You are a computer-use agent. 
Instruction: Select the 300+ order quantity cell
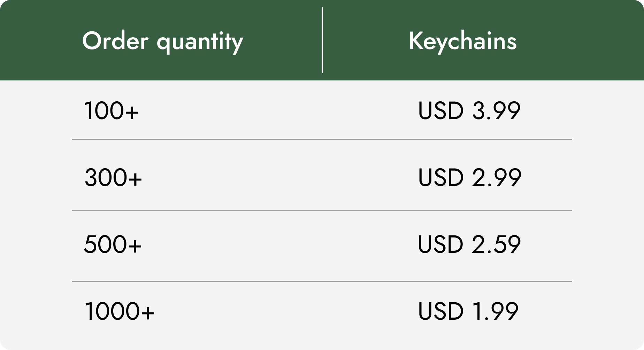tap(113, 178)
